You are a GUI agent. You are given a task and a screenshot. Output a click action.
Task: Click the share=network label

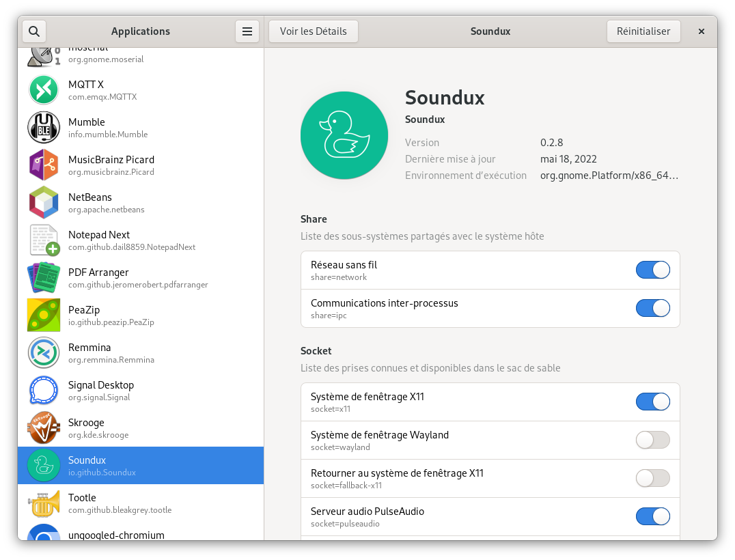click(338, 277)
